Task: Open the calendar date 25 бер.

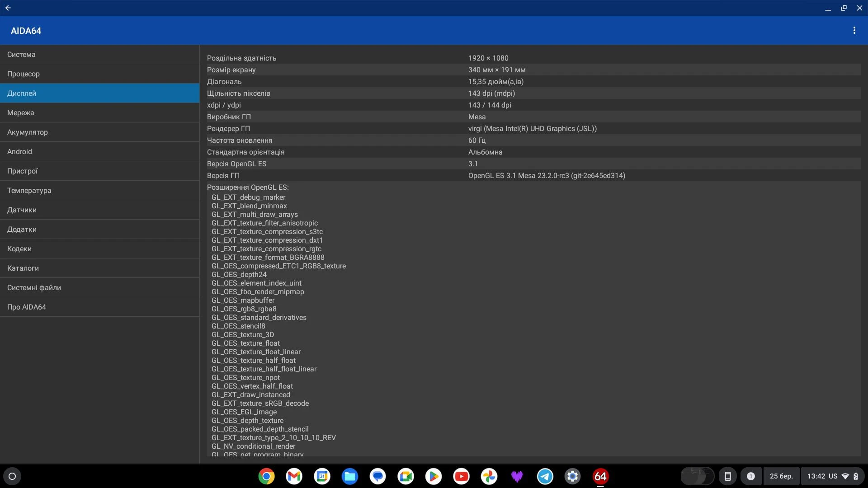Action: click(x=781, y=476)
